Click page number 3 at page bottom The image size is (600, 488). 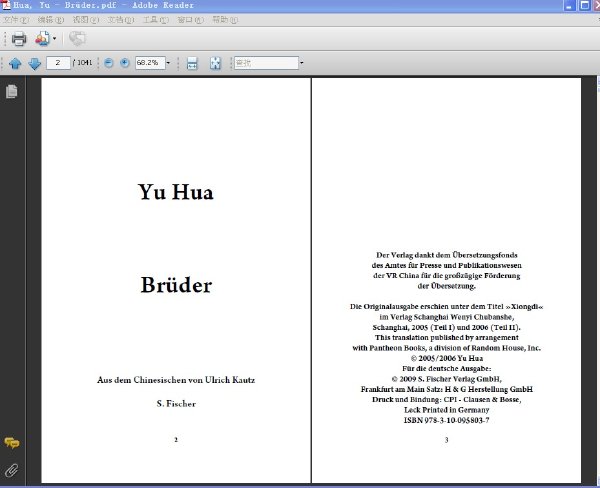click(x=446, y=440)
